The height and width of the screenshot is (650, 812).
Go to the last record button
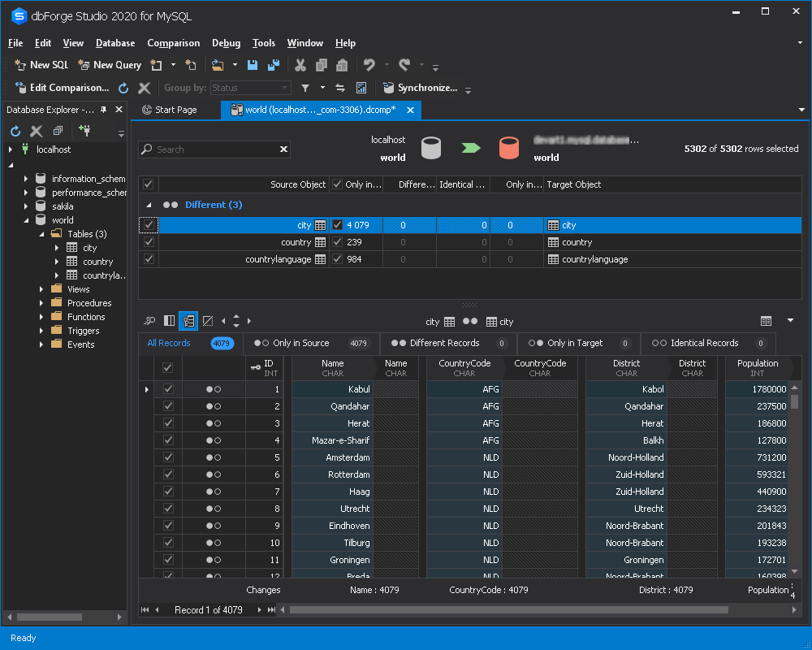pos(271,610)
